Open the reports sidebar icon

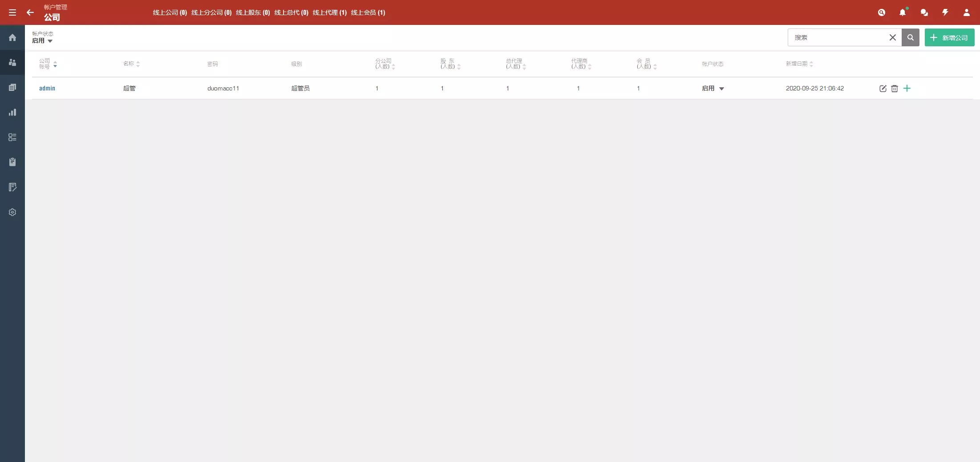12,87
